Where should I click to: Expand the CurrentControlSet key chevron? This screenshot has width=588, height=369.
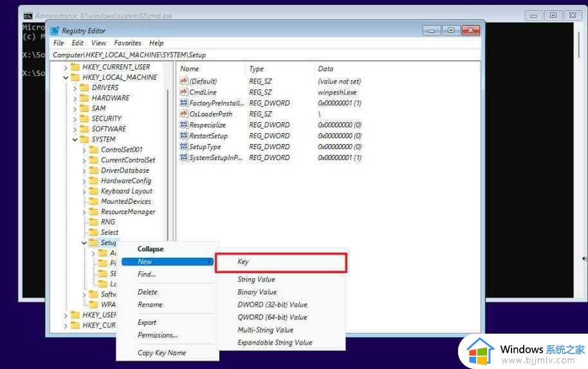(x=84, y=160)
